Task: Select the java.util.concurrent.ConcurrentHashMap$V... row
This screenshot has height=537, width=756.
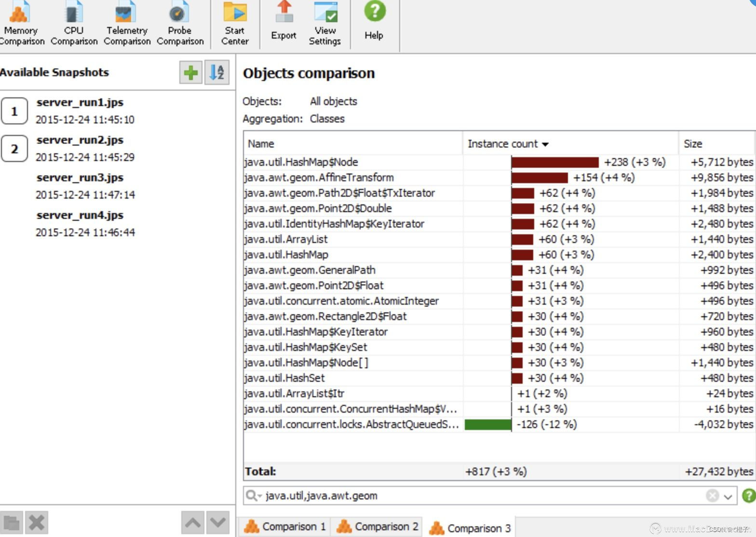Action: click(x=499, y=409)
